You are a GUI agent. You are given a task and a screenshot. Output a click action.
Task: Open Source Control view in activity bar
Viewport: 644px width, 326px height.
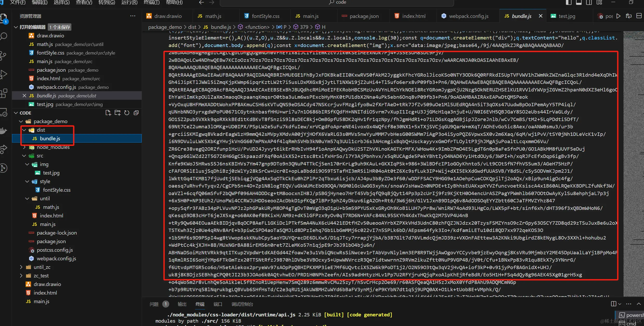click(x=3, y=55)
